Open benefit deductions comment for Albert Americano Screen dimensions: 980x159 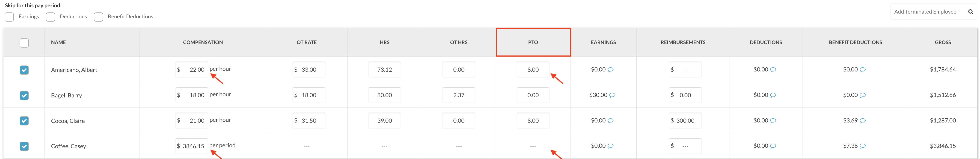click(x=863, y=70)
